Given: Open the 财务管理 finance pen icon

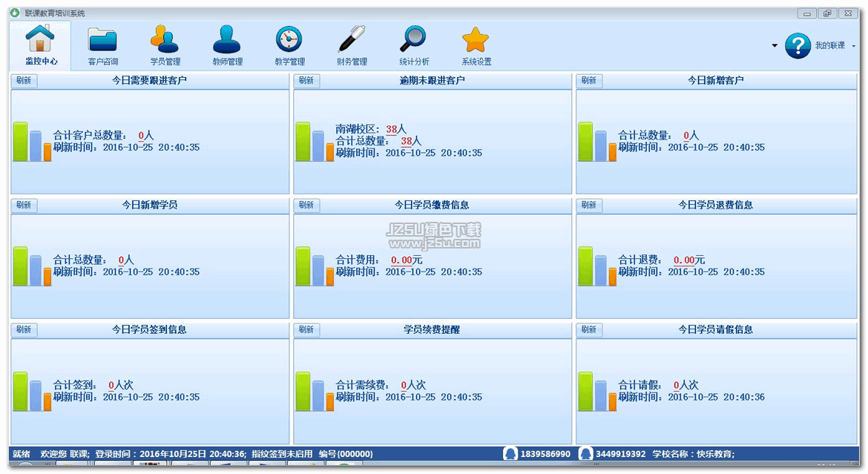Looking at the screenshot, I should point(350,45).
